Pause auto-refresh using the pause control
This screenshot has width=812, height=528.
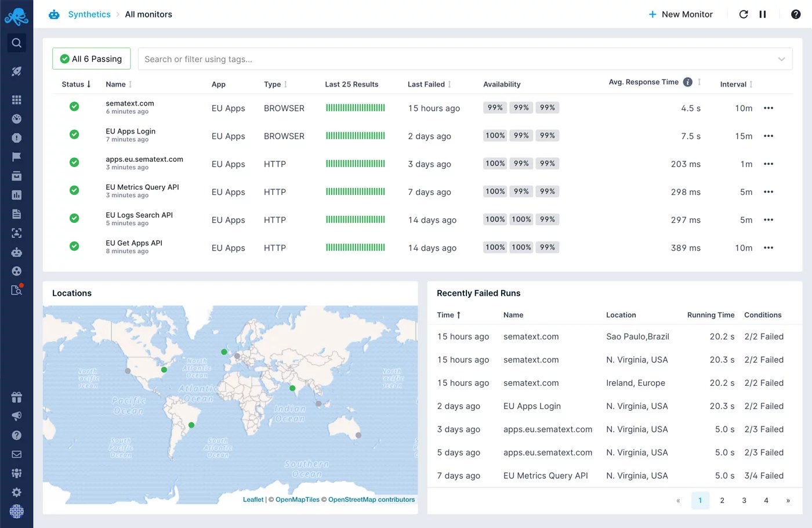tap(762, 14)
